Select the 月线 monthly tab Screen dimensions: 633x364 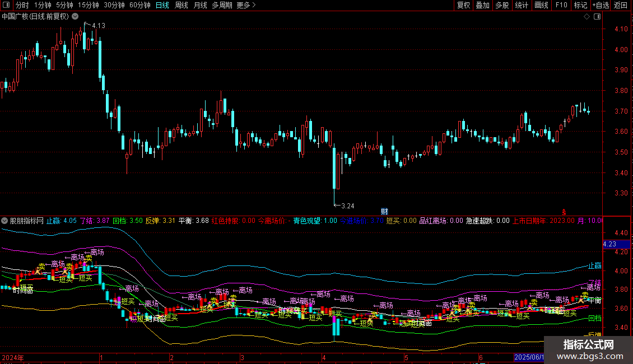pos(200,5)
